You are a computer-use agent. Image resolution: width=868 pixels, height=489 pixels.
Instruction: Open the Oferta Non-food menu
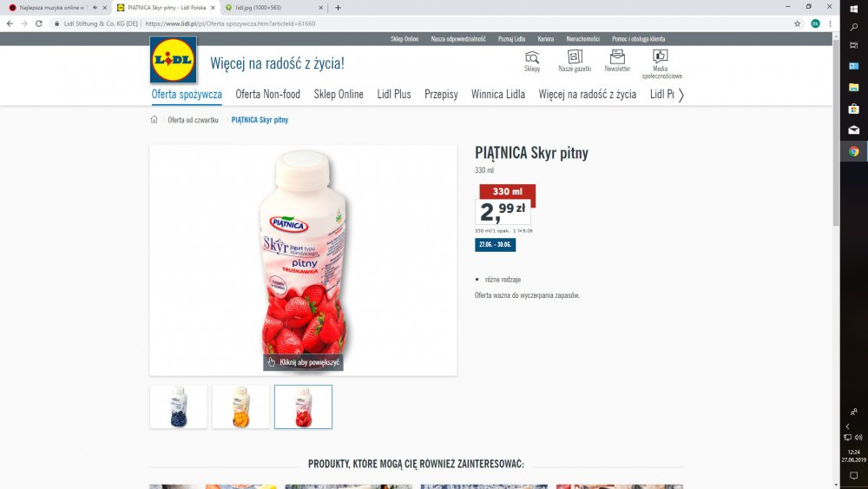[268, 94]
